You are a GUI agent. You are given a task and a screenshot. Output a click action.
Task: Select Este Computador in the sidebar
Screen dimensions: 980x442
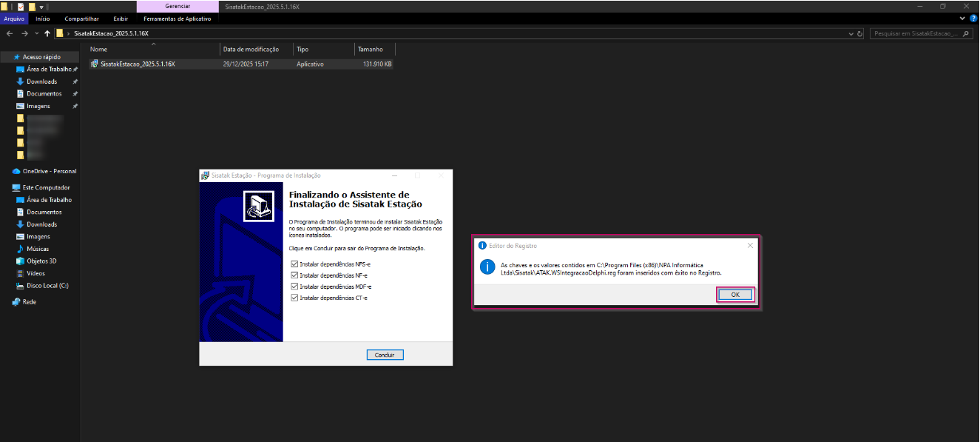click(x=41, y=187)
